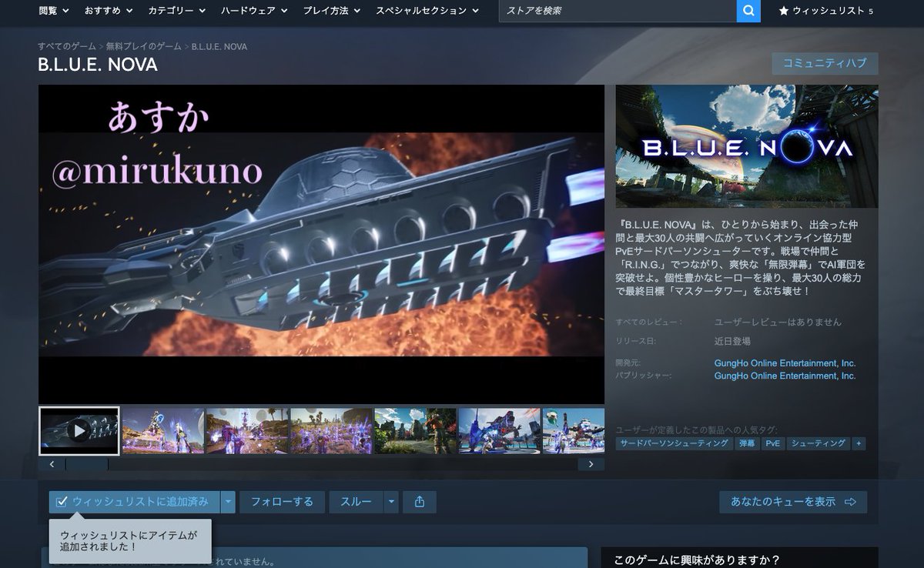Screen dimensions: 924x568
Task: Go to すべてのゲーム breadcrumb
Action: click(67, 47)
